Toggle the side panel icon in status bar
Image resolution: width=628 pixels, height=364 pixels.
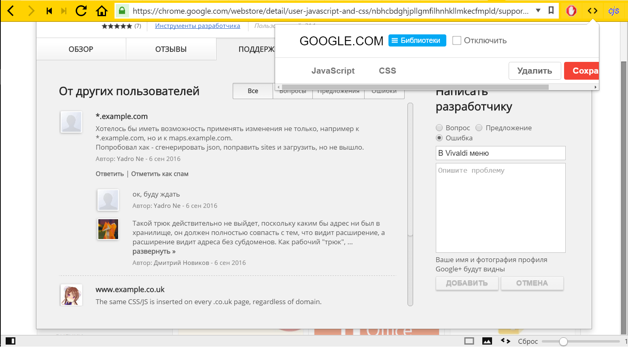11,341
